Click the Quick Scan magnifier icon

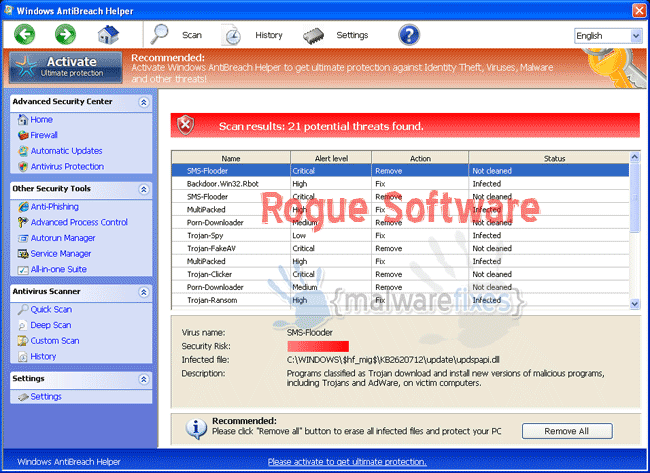[x=23, y=310]
